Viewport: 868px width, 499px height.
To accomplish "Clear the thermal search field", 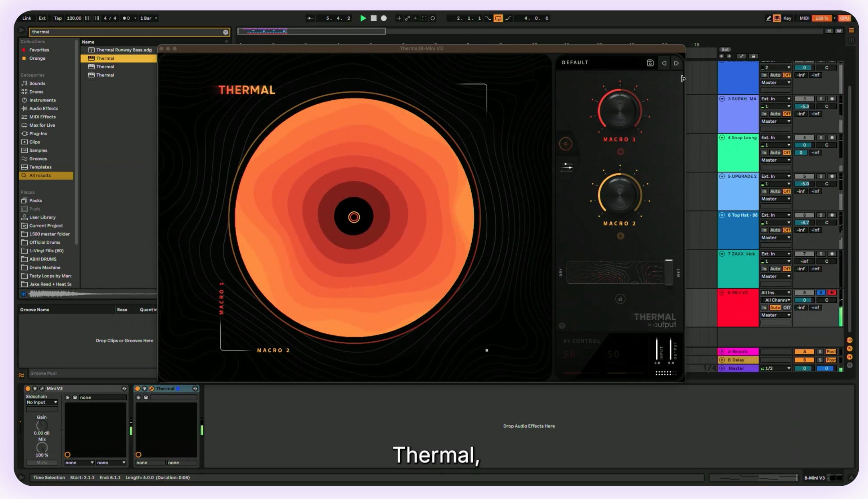I will click(x=226, y=32).
